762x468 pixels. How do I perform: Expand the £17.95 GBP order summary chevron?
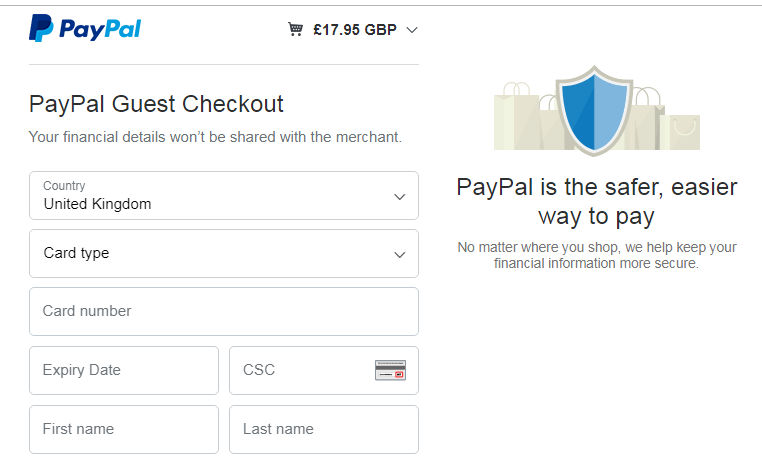point(411,29)
